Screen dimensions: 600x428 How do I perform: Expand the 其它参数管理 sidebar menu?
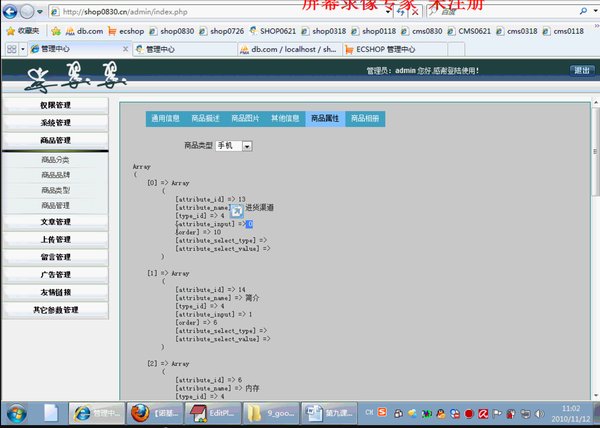tap(55, 310)
